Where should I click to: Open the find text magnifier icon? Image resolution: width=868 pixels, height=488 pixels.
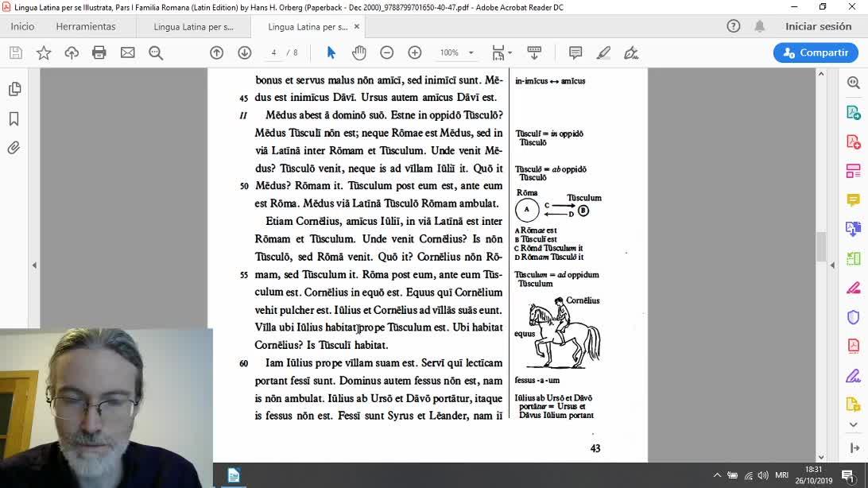[x=156, y=52]
